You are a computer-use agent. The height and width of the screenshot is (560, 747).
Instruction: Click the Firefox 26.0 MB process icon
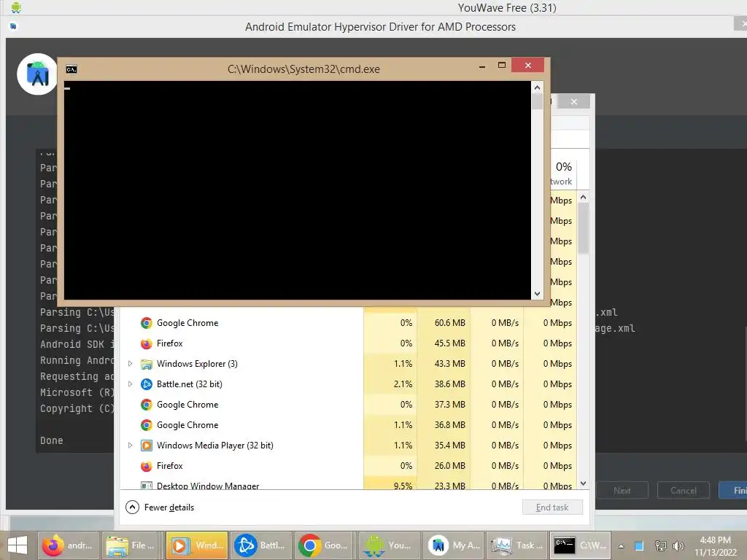146,466
